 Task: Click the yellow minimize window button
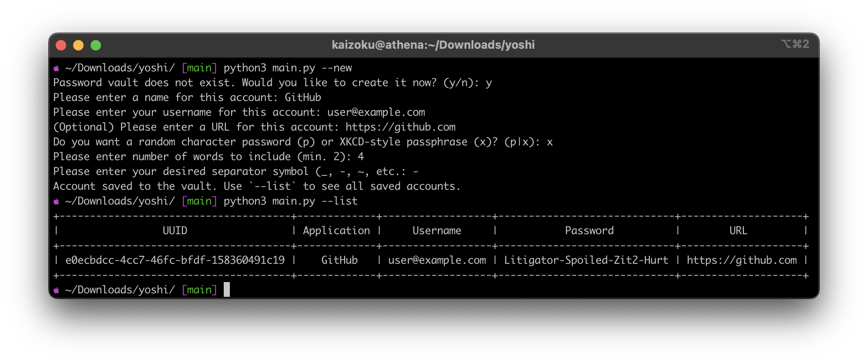(78, 45)
